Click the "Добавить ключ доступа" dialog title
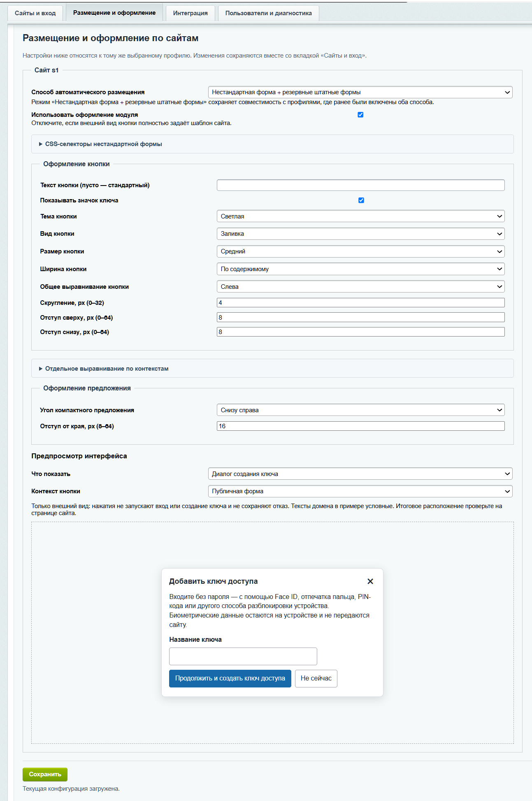The width and height of the screenshot is (532, 801). 214,581
